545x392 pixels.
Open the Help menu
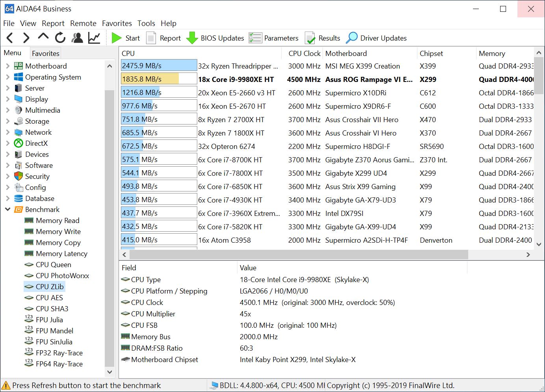tap(169, 23)
